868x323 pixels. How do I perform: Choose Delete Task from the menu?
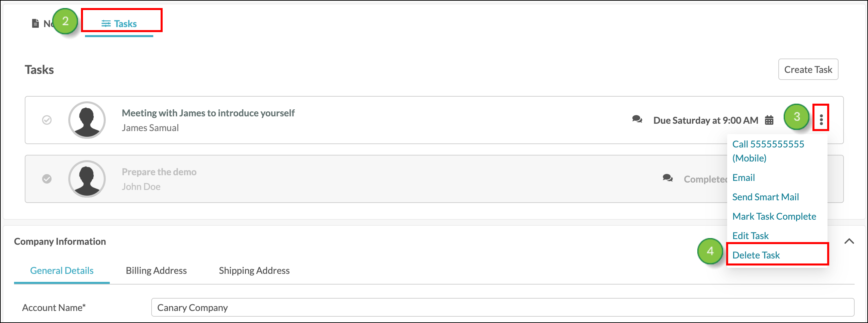756,255
